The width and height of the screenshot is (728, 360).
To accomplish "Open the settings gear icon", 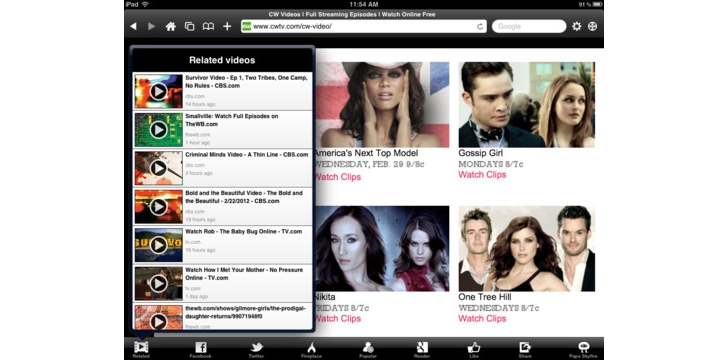I will point(577,26).
